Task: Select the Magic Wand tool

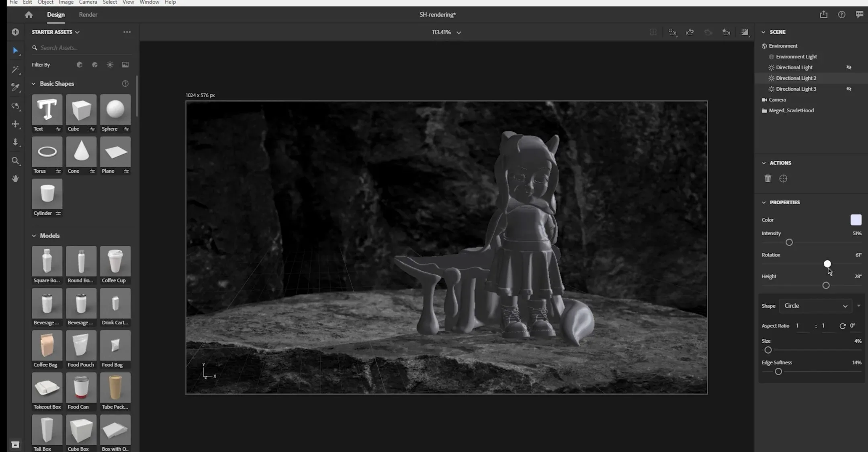Action: [15, 69]
